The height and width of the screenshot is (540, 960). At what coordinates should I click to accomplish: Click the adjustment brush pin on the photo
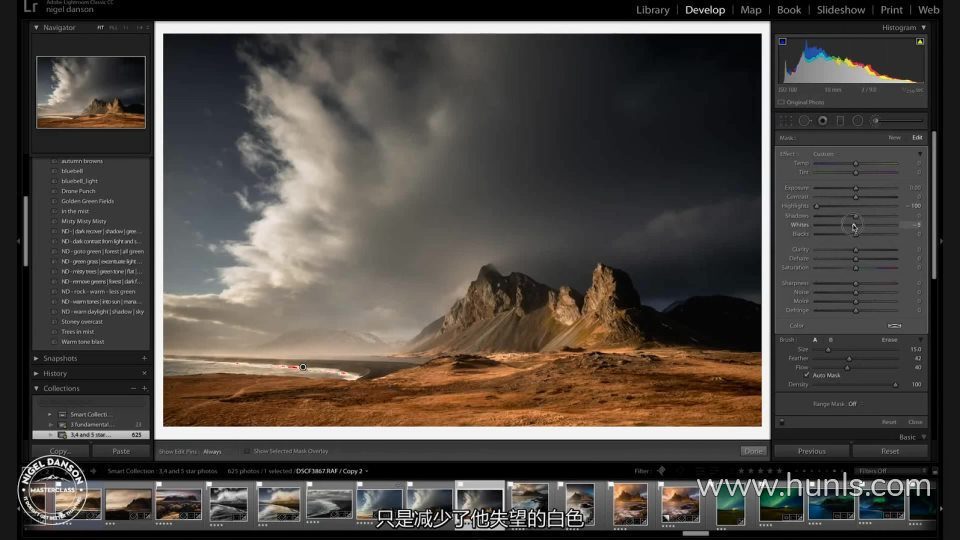pos(303,367)
